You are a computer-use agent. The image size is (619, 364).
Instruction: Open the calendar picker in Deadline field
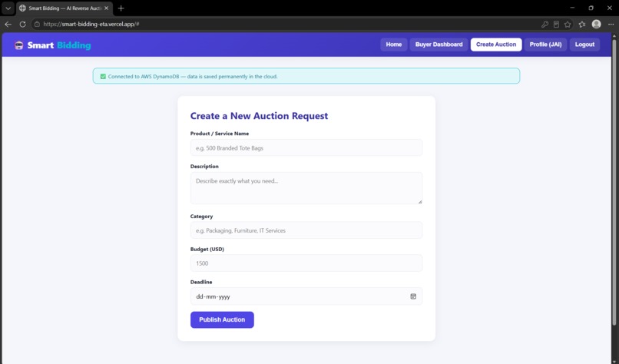pyautogui.click(x=413, y=296)
